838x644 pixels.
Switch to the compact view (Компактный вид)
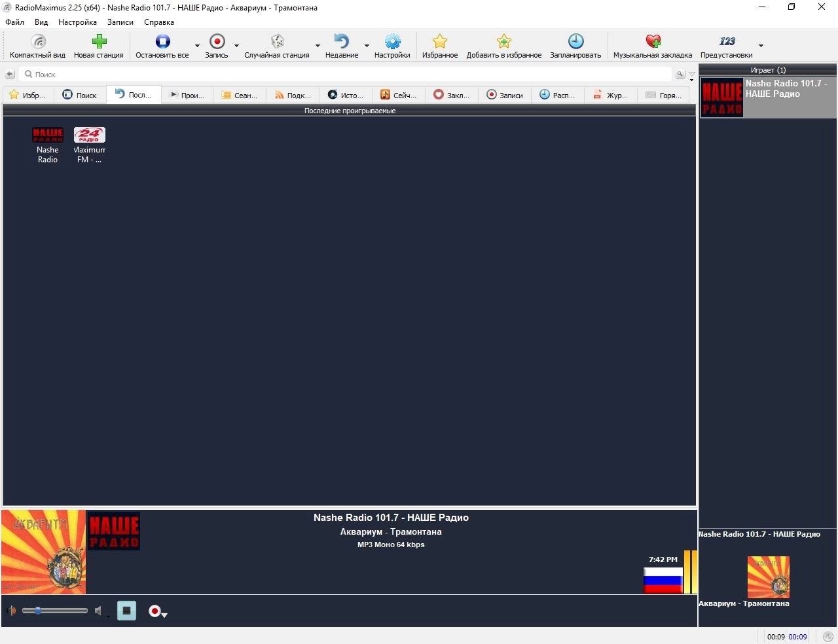[37, 46]
